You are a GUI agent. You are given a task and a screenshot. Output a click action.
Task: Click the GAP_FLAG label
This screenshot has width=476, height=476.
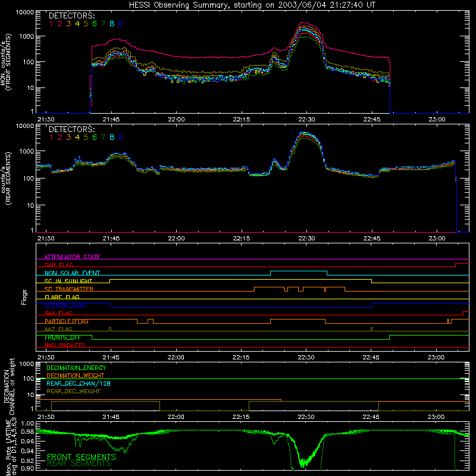pyautogui.click(x=59, y=265)
